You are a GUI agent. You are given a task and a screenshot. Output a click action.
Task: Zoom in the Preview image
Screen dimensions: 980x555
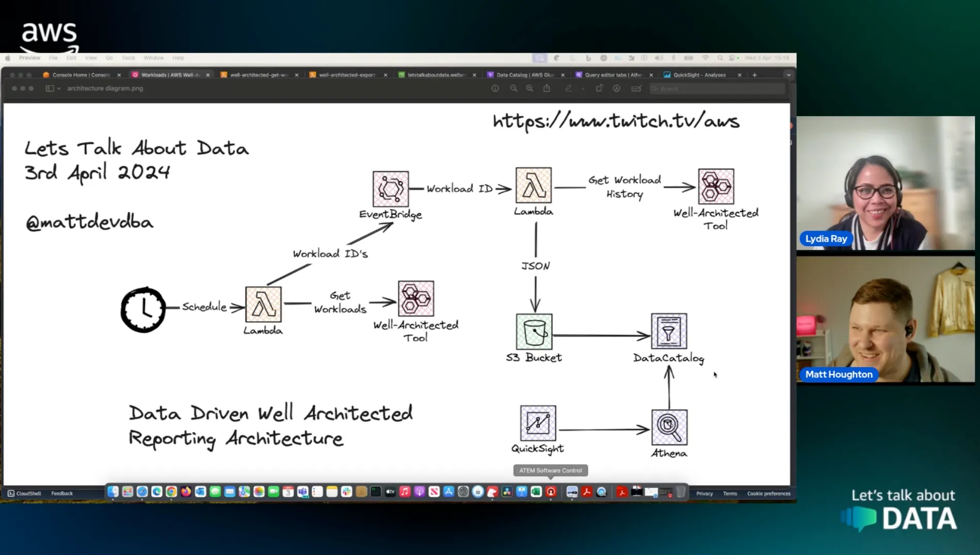(529, 88)
